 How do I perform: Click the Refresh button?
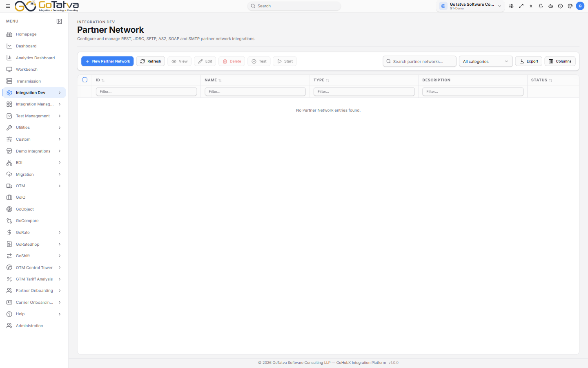(151, 61)
